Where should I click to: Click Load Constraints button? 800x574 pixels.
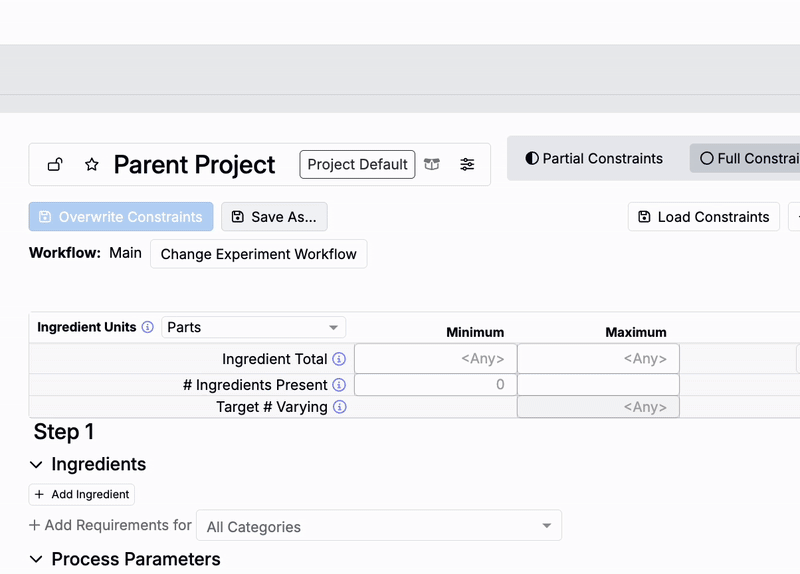(703, 217)
